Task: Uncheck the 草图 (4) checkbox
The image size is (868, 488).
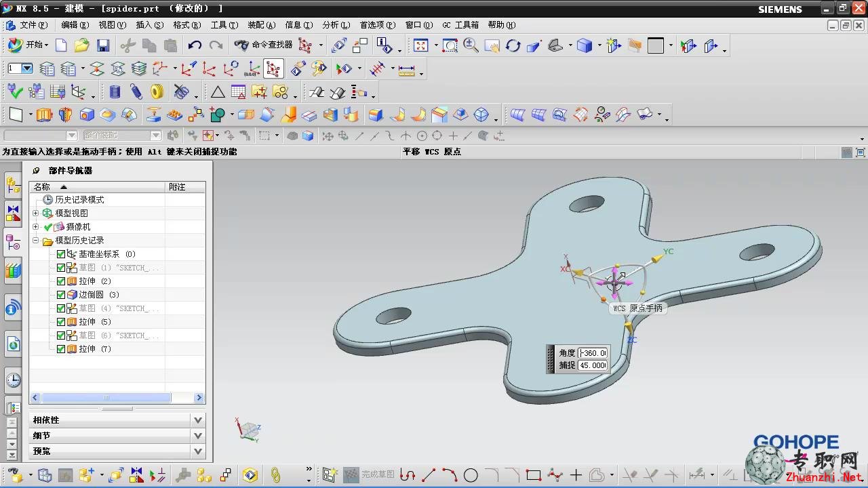Action: click(61, 308)
